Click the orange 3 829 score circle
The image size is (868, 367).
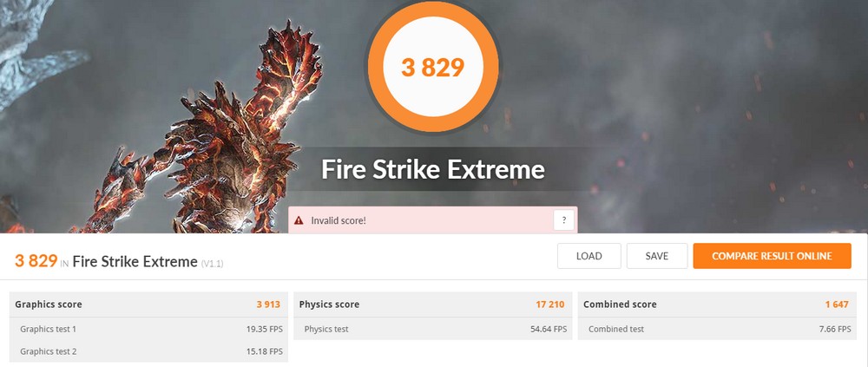[x=433, y=67]
